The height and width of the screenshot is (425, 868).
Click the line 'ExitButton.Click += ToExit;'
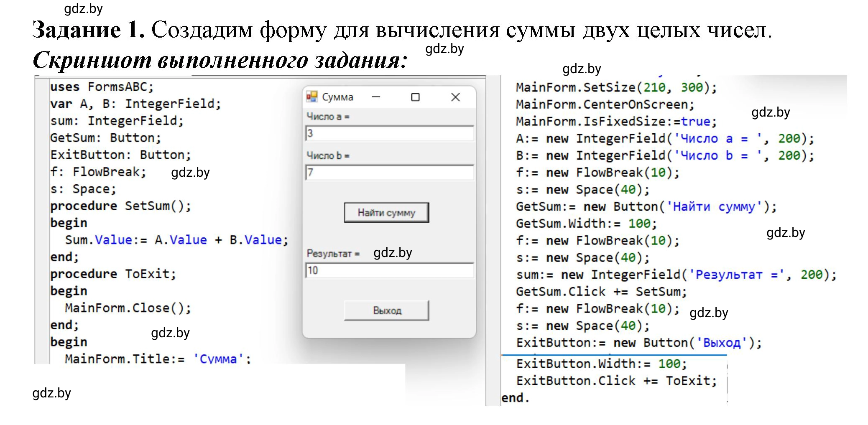click(616, 381)
